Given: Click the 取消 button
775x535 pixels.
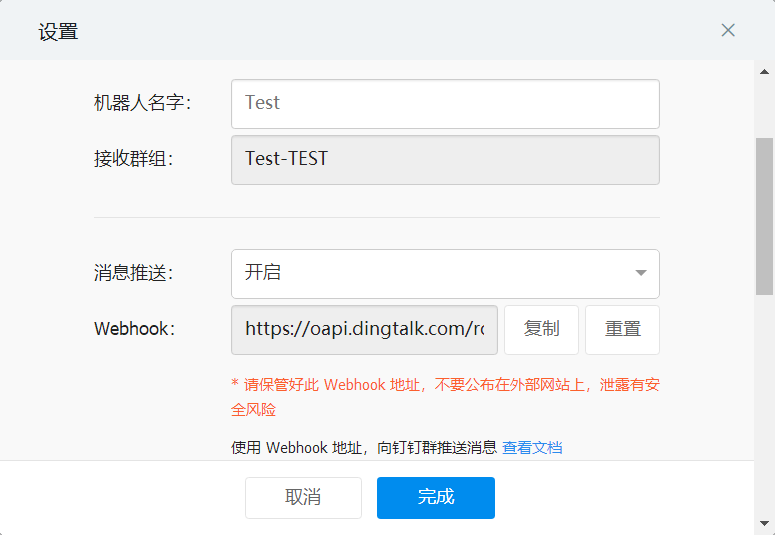Looking at the screenshot, I should [x=303, y=497].
